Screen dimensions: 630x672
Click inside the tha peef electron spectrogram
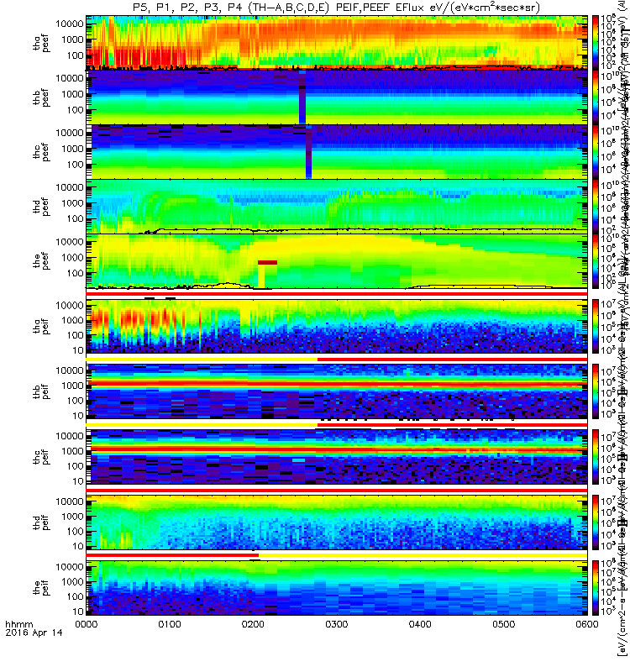coord(337,43)
